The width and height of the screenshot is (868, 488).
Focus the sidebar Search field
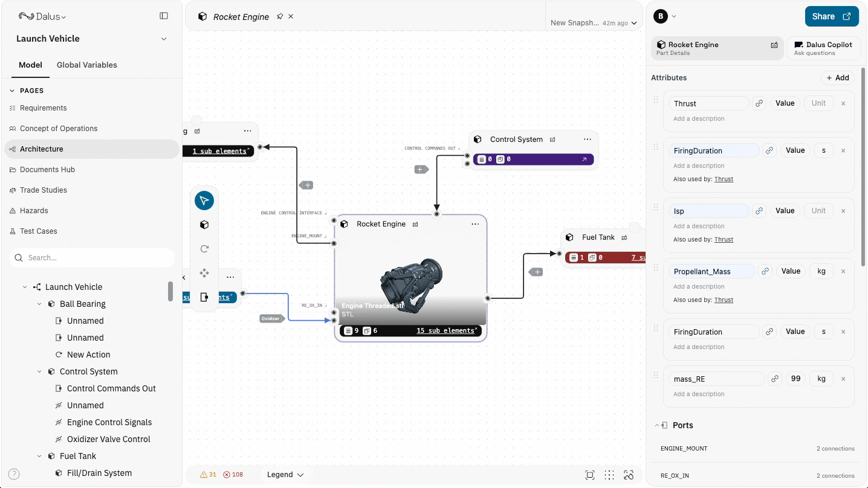(x=92, y=258)
